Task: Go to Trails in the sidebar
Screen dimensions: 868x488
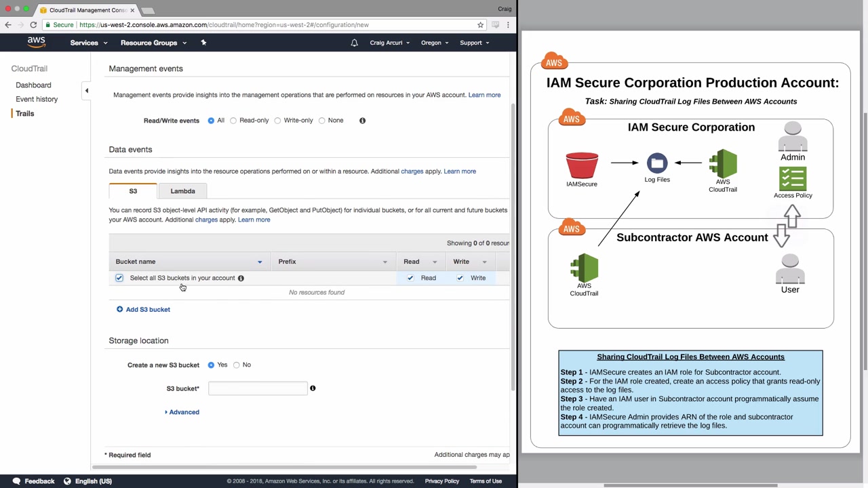Action: [25, 114]
